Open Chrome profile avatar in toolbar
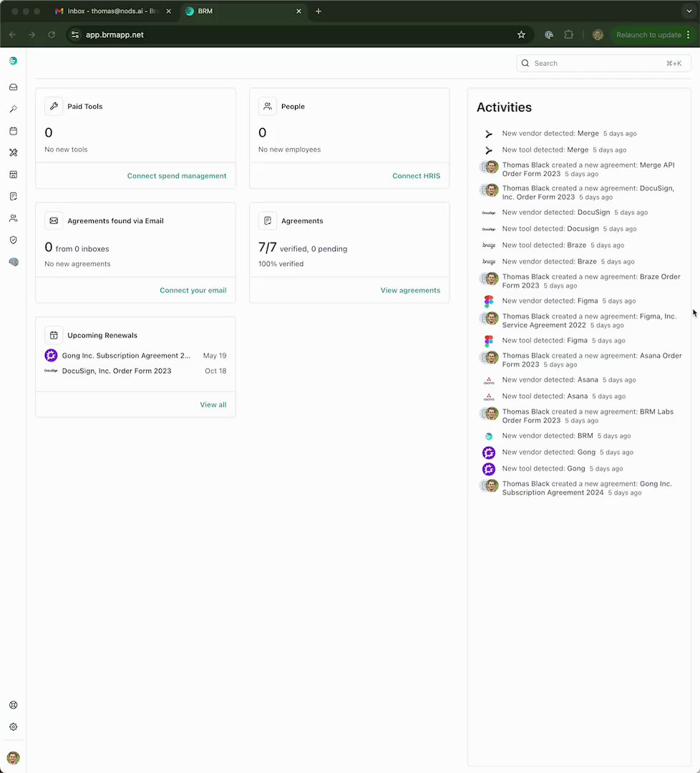Screen dimensions: 700x773 click(x=598, y=34)
